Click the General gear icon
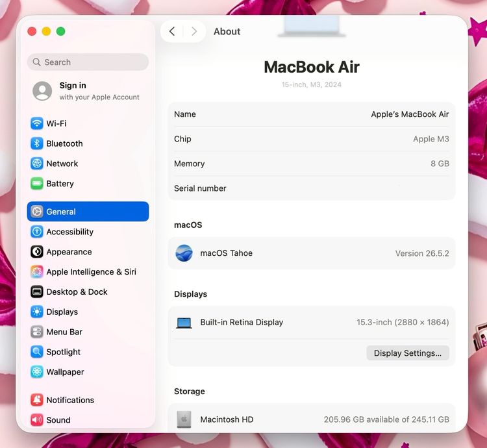The image size is (487, 448). click(36, 212)
